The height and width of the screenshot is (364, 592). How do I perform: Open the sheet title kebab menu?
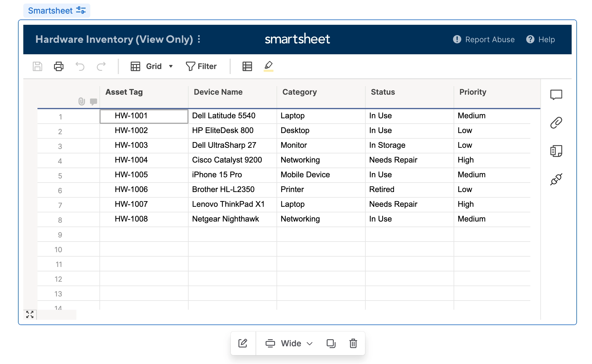click(x=199, y=39)
